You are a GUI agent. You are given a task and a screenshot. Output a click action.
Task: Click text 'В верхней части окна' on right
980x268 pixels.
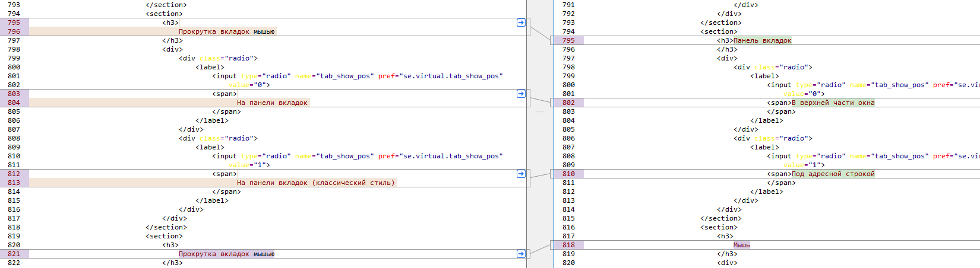tap(833, 103)
